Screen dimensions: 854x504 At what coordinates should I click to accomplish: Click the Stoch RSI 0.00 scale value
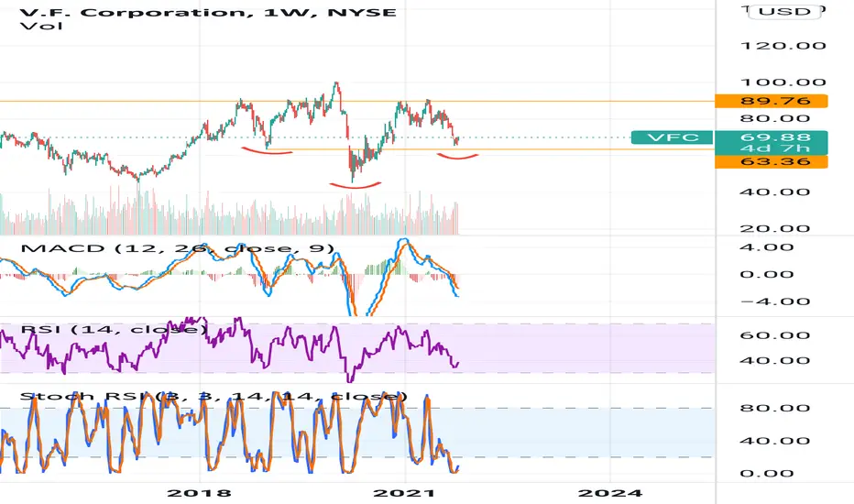point(767,474)
